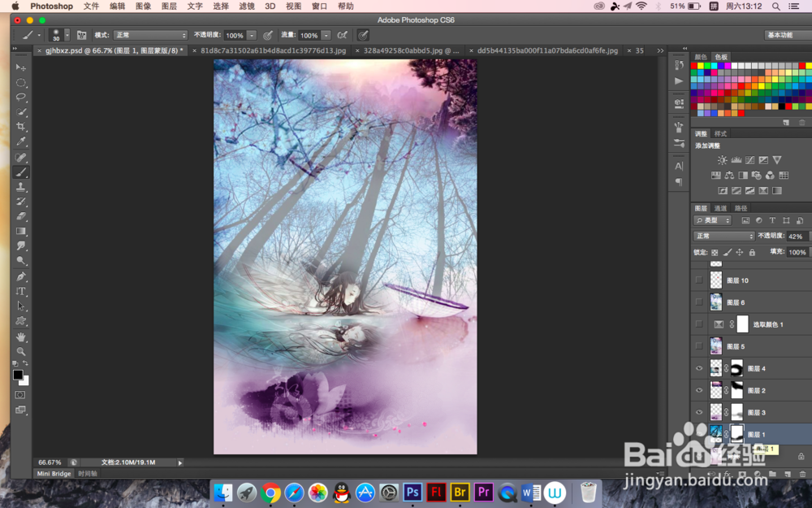Select the 图层 1 layer mask thumbnail
The height and width of the screenshot is (508, 812).
[736, 433]
